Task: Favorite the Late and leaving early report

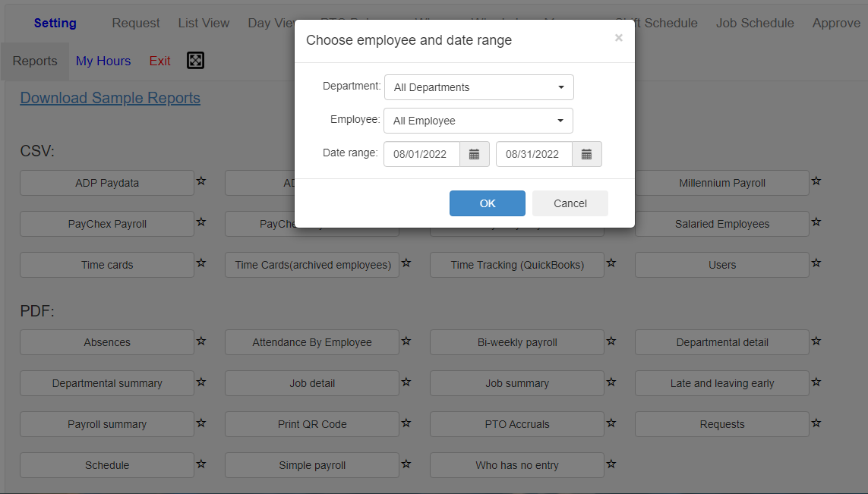Action: [x=816, y=382]
